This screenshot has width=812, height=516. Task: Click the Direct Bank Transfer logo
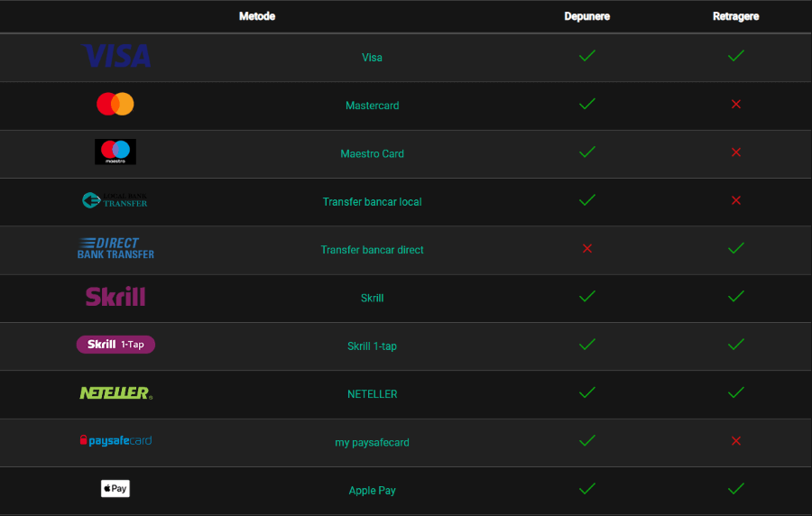(115, 248)
